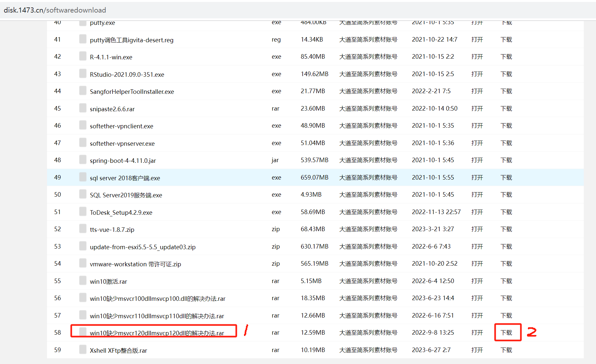This screenshot has width=596, height=364.
Task: Click the file icon beside softether-vpnclient.exe
Action: 83,125
